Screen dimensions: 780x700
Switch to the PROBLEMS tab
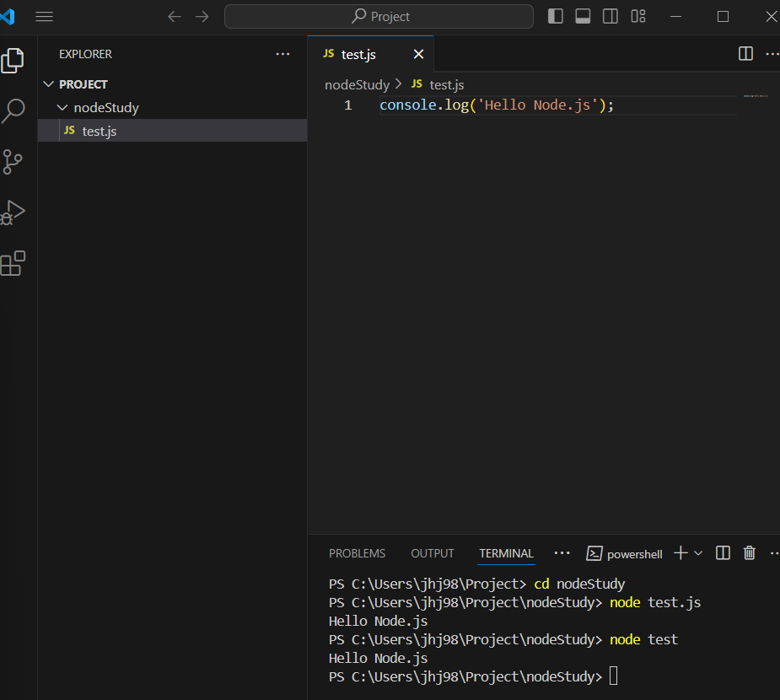point(357,553)
